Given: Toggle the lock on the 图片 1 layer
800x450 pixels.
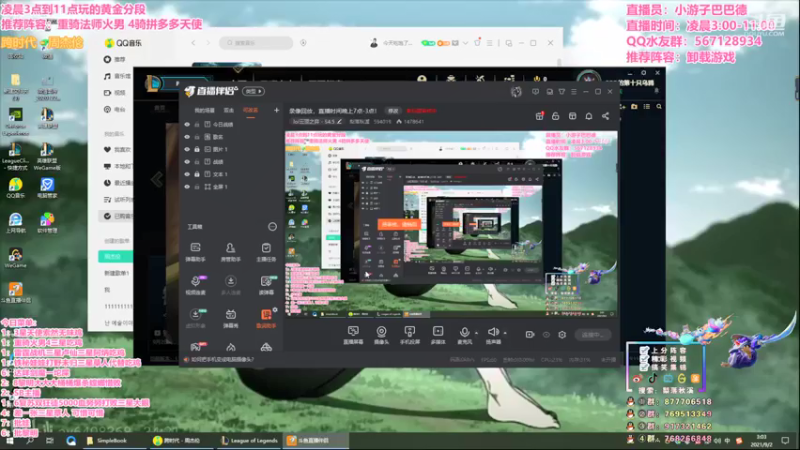Looking at the screenshot, I should [197, 149].
